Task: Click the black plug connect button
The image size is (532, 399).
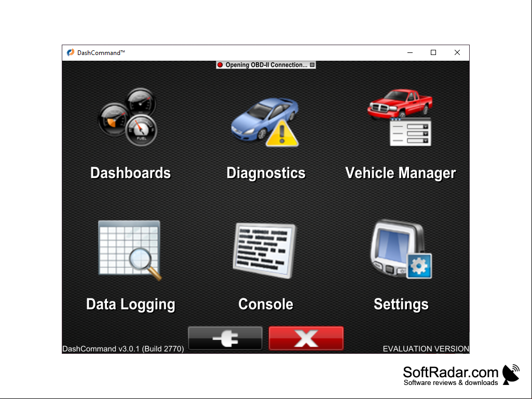Action: point(225,338)
